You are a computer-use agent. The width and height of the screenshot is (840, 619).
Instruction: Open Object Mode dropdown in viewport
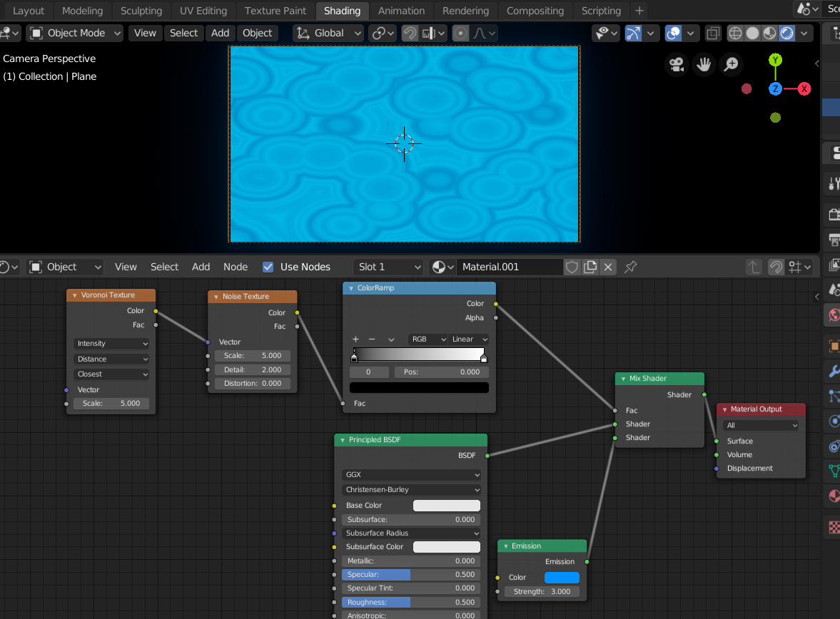coord(74,34)
